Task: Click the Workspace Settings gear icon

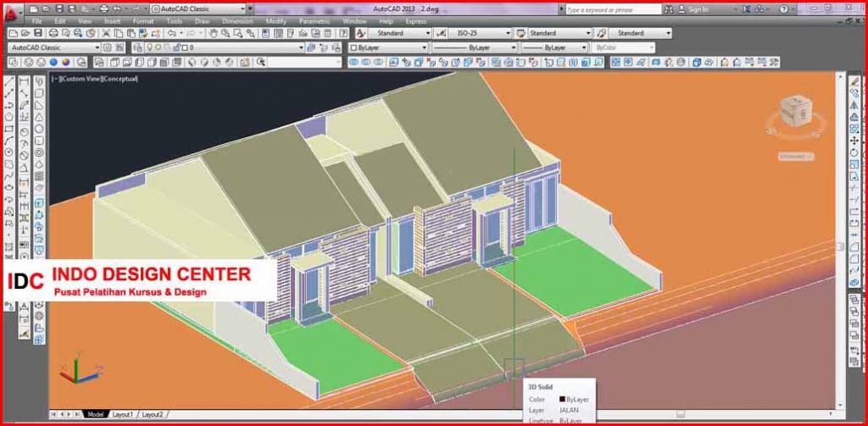Action: (108, 47)
